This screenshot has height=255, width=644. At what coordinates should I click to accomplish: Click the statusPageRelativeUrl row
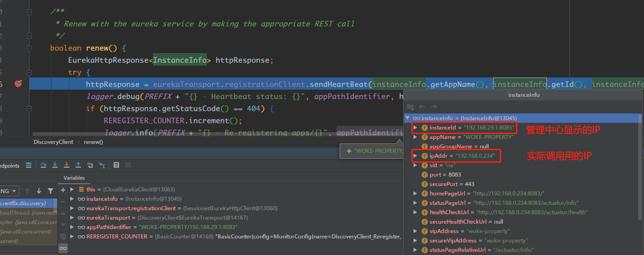point(521,250)
